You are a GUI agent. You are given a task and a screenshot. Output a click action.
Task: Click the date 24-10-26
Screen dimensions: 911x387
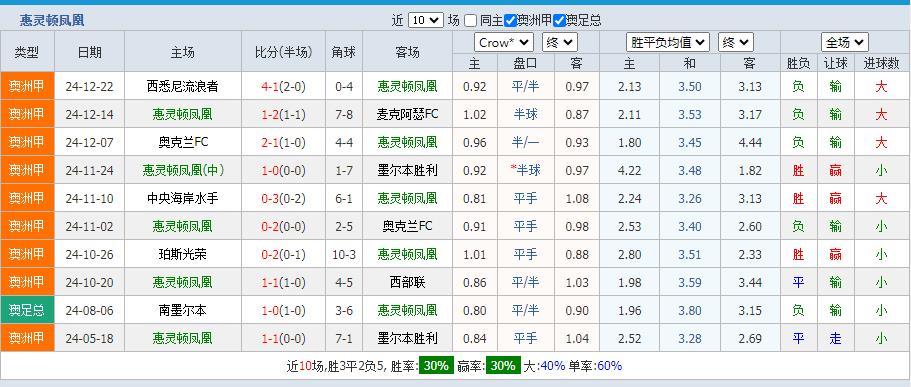click(89, 254)
